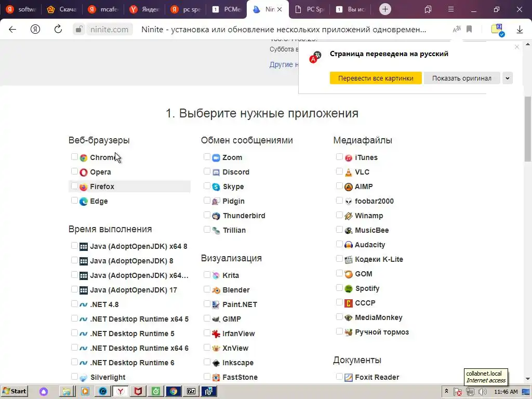Click the taskbar volume icon
This screenshot has width=532, height=399.
click(x=482, y=392)
